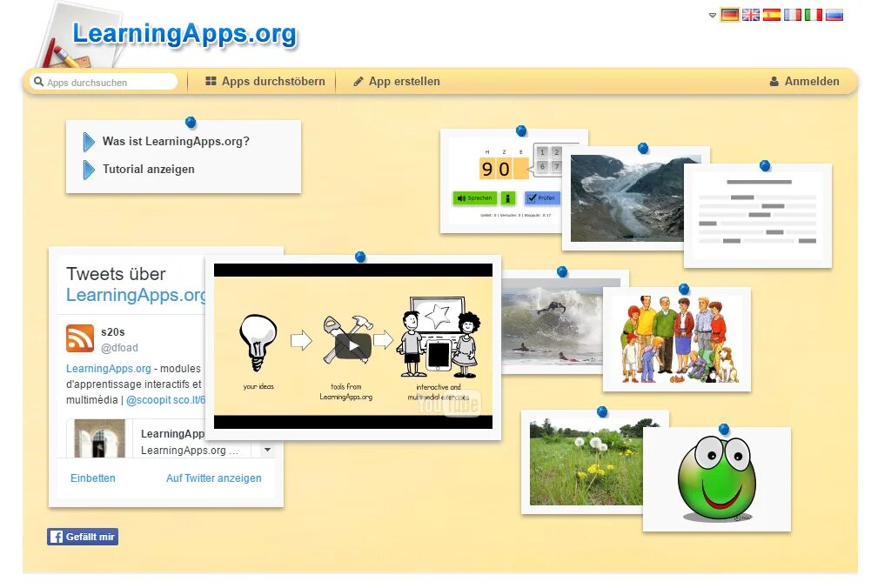Click the magnifier search icon
This screenshot has width=871, height=588.
(x=38, y=82)
